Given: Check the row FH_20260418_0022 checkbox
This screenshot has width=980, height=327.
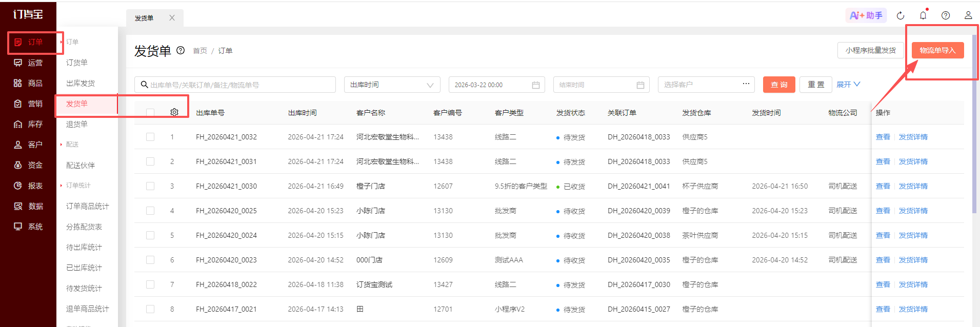Looking at the screenshot, I should coord(150,284).
